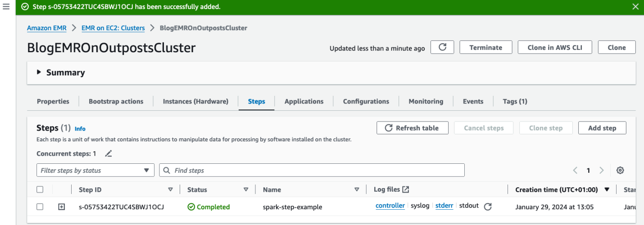The width and height of the screenshot is (644, 225).
Task: Edit the concurrent steps pencil icon
Action: [108, 153]
